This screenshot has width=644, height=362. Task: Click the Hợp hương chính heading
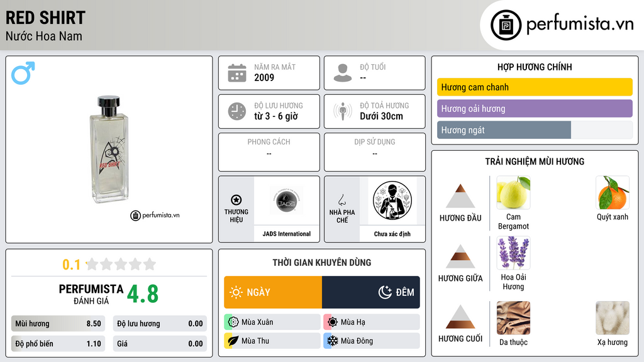click(x=535, y=67)
